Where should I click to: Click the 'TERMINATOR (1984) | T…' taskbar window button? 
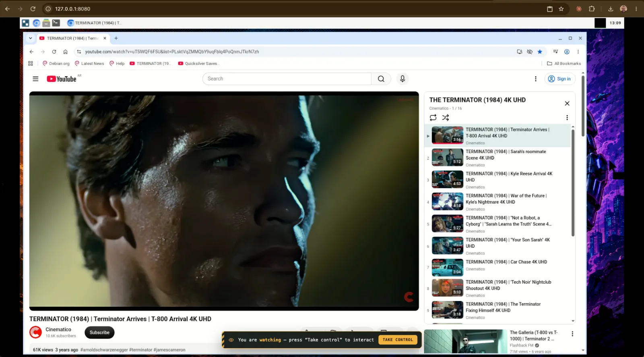pyautogui.click(x=94, y=23)
